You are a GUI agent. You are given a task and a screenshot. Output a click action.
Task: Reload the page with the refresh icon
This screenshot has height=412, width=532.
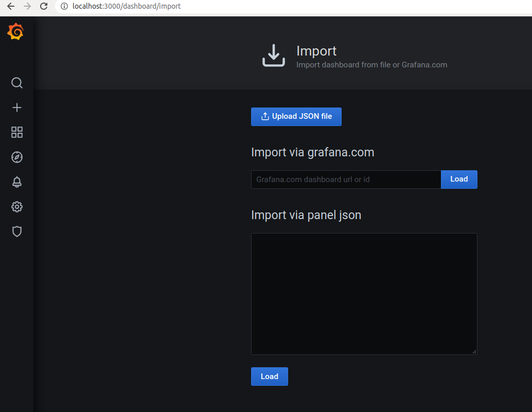pyautogui.click(x=44, y=6)
